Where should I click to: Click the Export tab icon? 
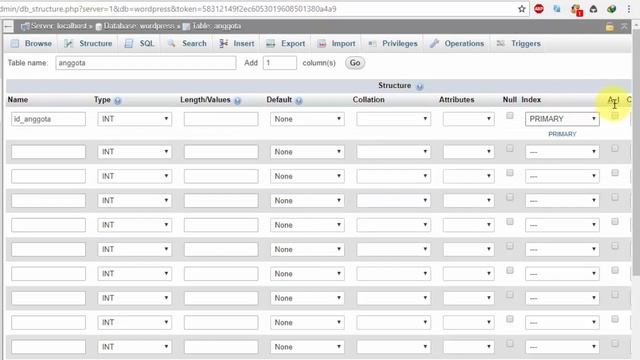point(270,44)
